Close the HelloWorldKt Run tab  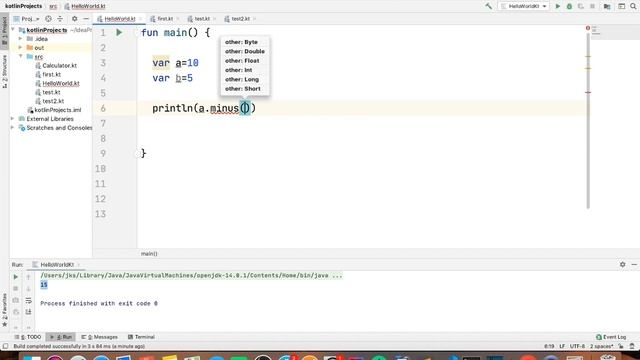(78, 265)
